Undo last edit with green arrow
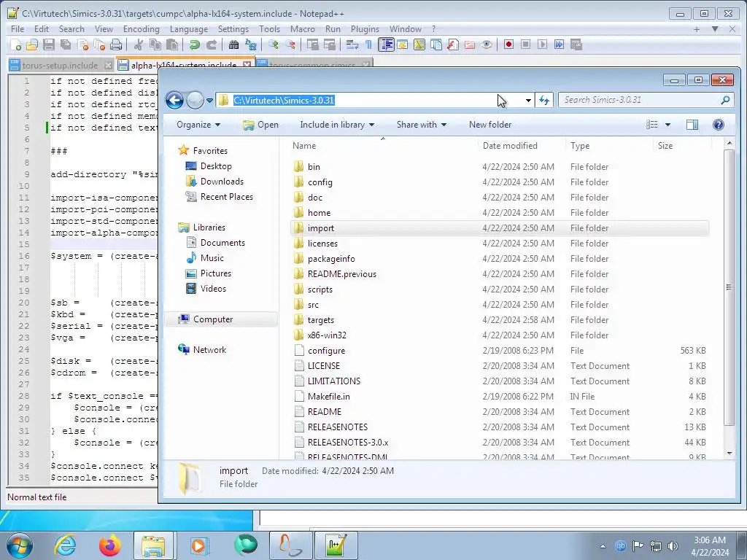This screenshot has width=747, height=560. click(x=194, y=44)
